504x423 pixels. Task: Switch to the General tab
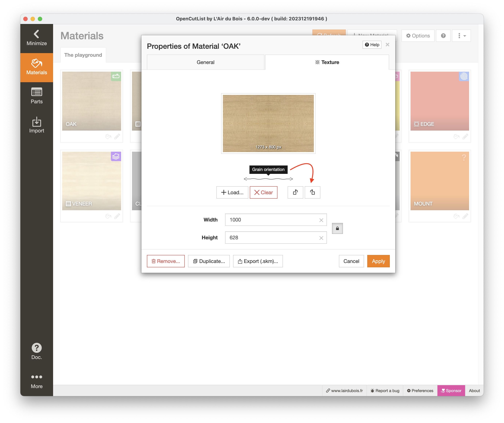pyautogui.click(x=205, y=62)
